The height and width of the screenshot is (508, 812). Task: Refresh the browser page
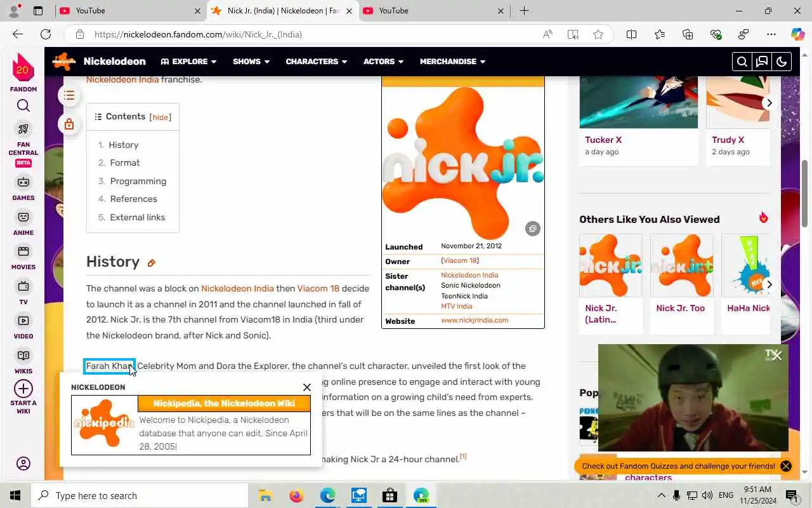[46, 34]
